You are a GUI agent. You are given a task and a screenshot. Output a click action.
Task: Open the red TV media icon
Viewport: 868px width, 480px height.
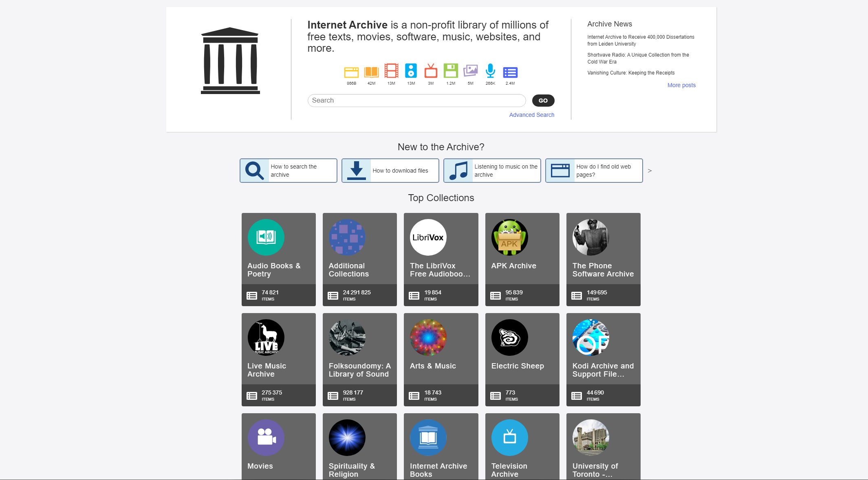[x=430, y=72]
